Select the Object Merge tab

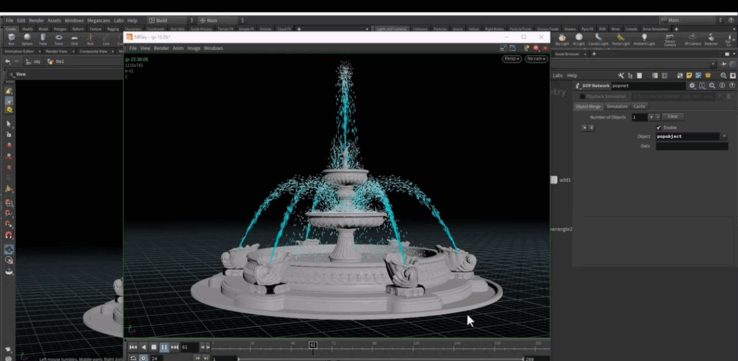[588, 106]
